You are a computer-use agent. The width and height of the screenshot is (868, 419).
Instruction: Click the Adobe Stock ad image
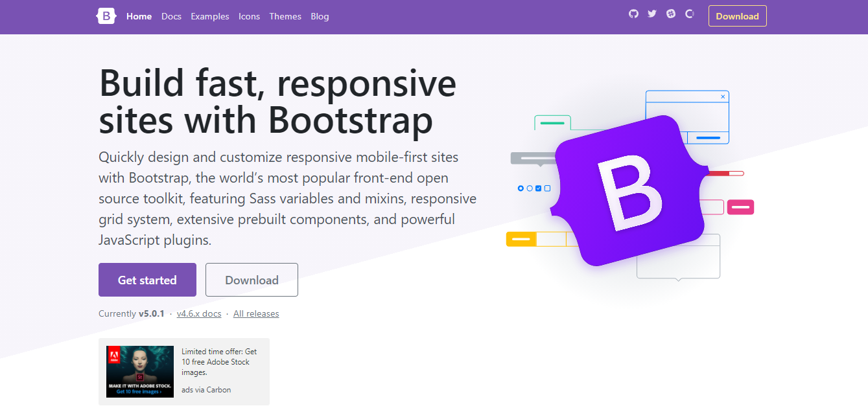140,372
